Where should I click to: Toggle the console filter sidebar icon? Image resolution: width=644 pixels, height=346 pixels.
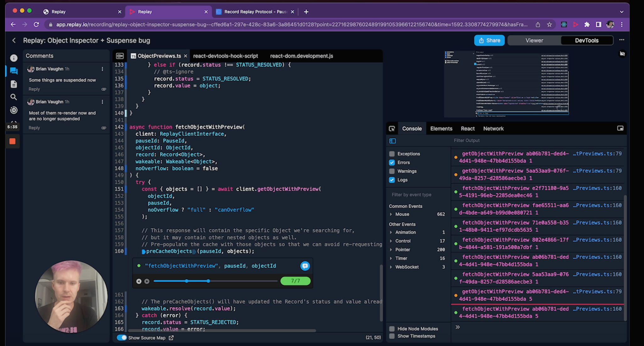pos(392,141)
